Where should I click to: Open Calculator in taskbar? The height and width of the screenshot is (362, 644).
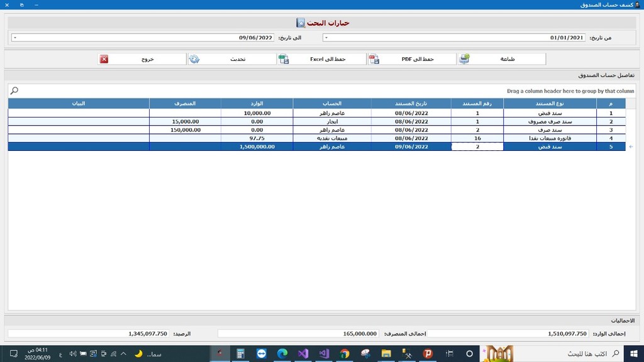point(241,353)
